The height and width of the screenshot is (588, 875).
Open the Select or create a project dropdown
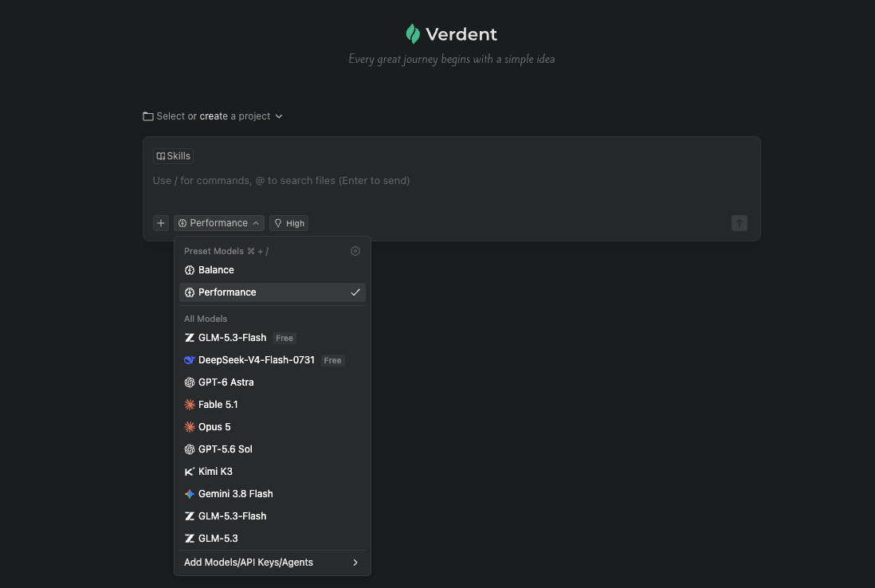(213, 116)
